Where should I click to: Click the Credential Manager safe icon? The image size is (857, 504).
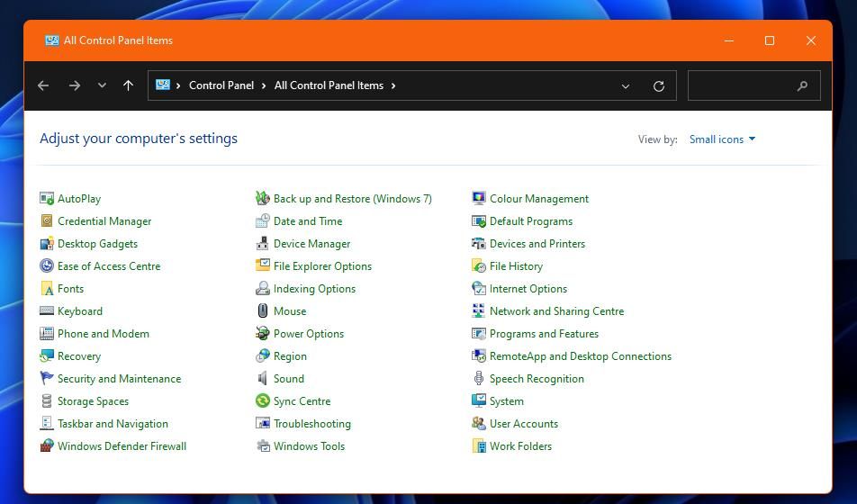coord(47,220)
